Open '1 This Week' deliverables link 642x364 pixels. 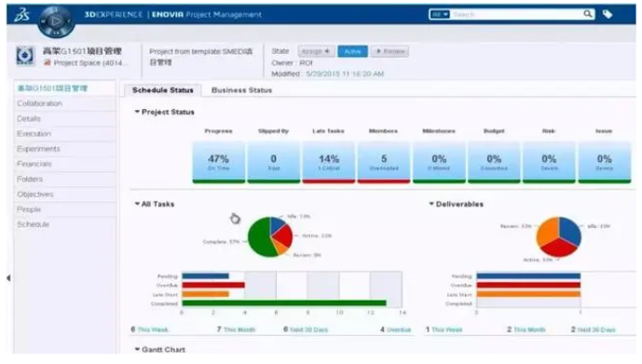tap(444, 330)
